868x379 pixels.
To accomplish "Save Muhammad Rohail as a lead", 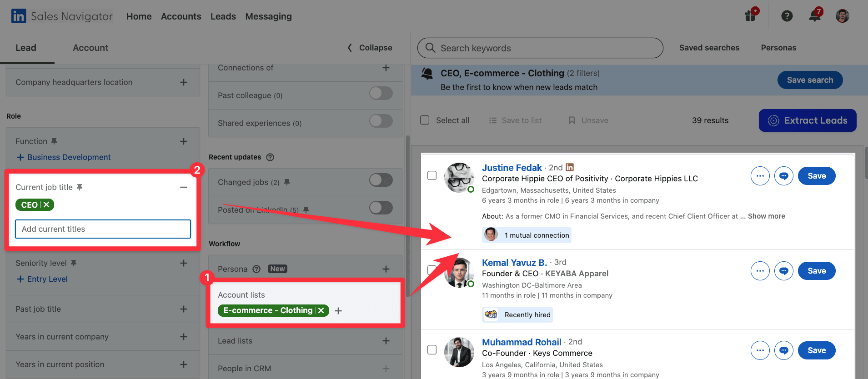I will [x=817, y=350].
